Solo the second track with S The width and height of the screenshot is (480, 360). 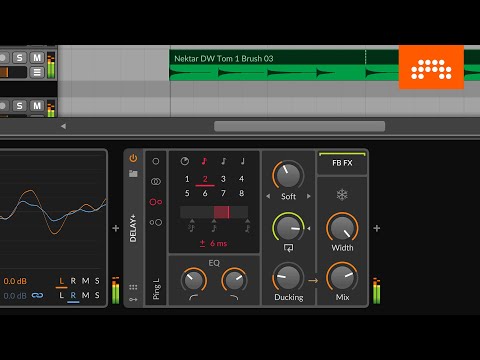pyautogui.click(x=19, y=106)
